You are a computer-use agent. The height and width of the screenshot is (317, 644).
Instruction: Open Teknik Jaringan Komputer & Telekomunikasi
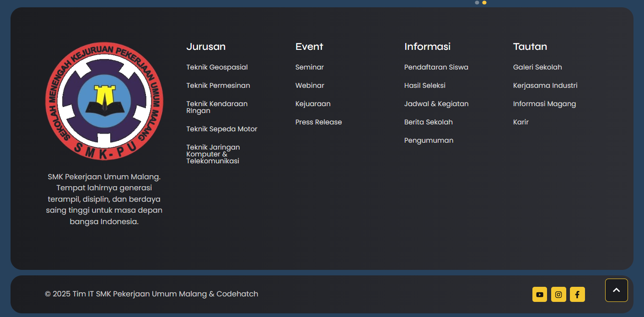click(x=213, y=154)
